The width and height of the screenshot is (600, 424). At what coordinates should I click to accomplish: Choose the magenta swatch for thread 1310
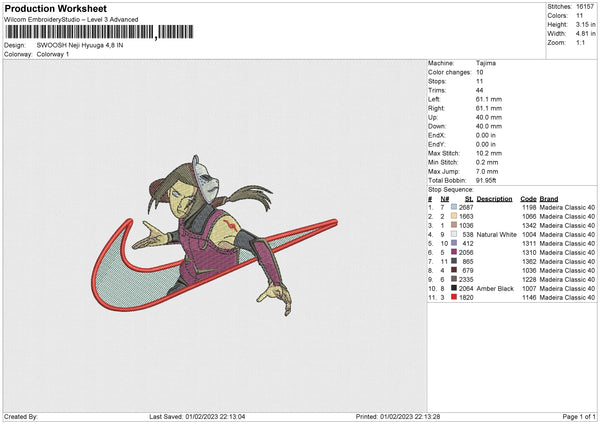(x=454, y=252)
